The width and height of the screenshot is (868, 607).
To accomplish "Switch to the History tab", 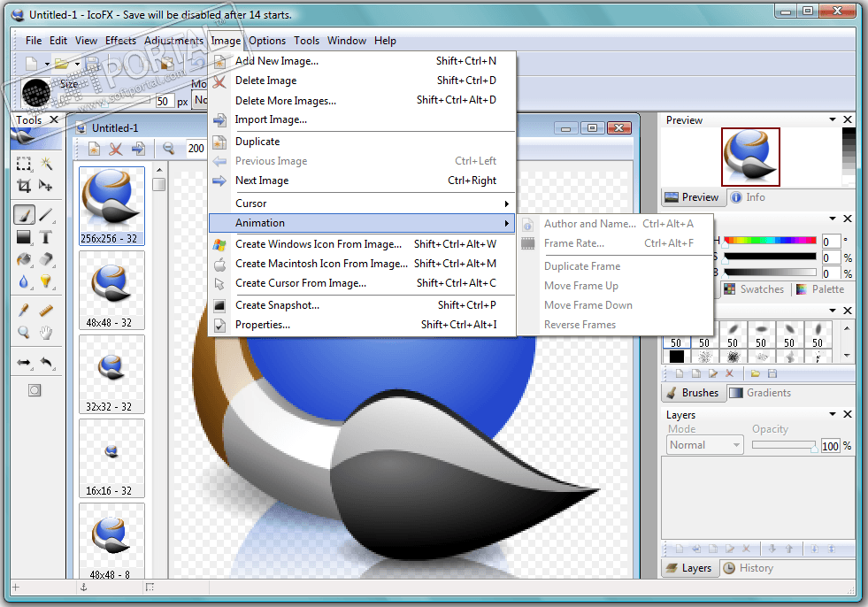I will (749, 568).
